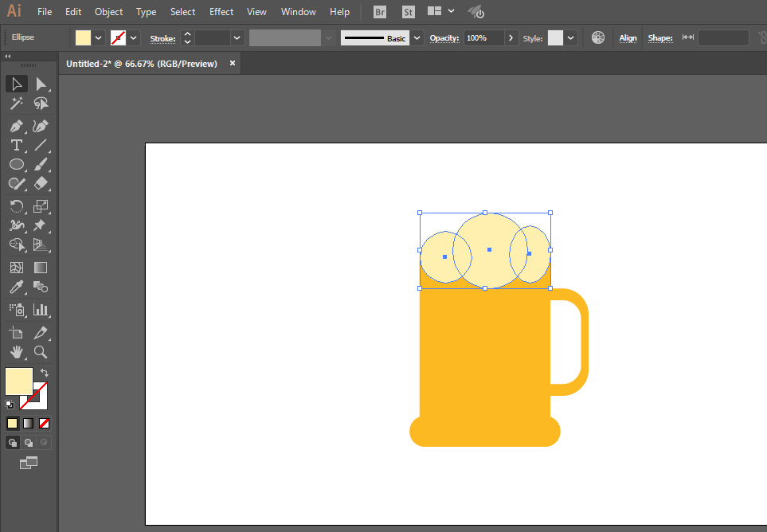Open the Effect menu

[221, 12]
